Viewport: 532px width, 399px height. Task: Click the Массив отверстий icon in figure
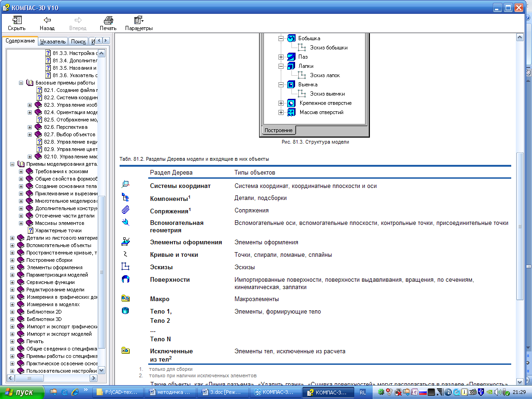point(291,112)
